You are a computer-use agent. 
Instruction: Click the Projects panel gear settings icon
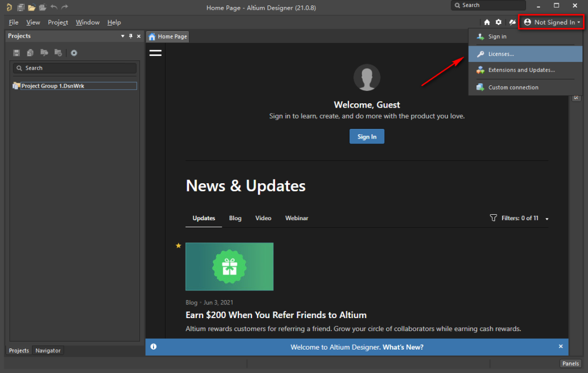74,53
